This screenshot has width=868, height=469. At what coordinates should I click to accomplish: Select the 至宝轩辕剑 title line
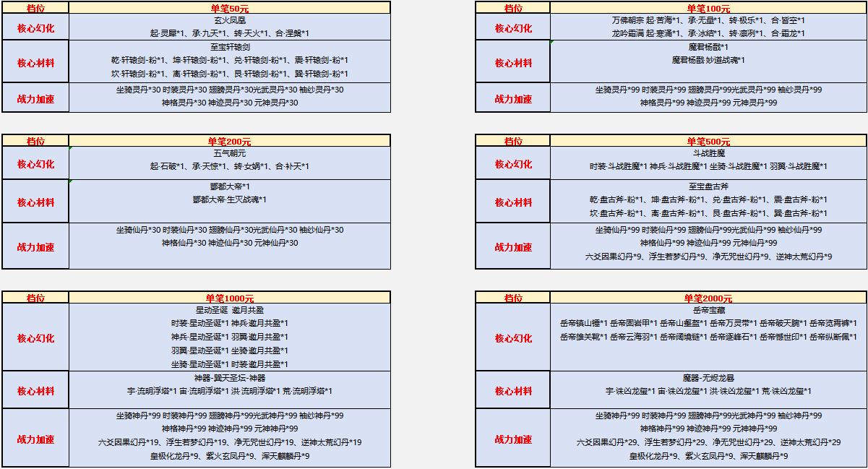tap(230, 47)
